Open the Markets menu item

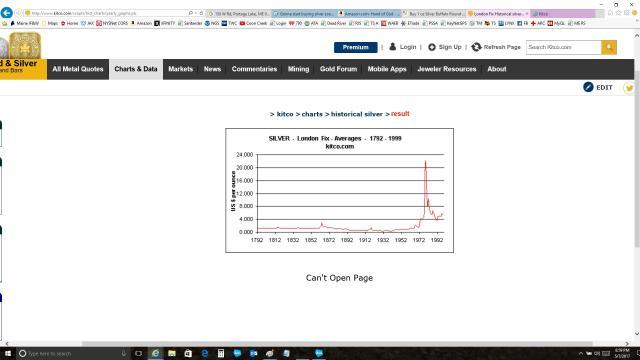click(x=180, y=69)
